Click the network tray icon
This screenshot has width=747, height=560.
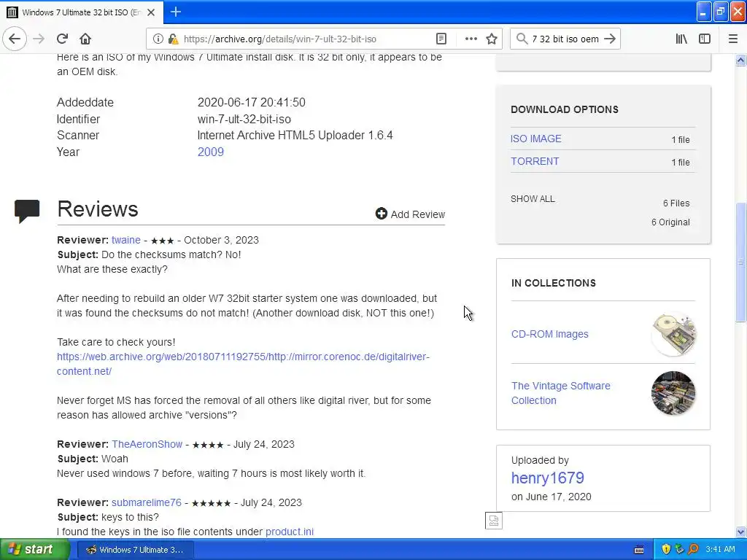tap(679, 550)
